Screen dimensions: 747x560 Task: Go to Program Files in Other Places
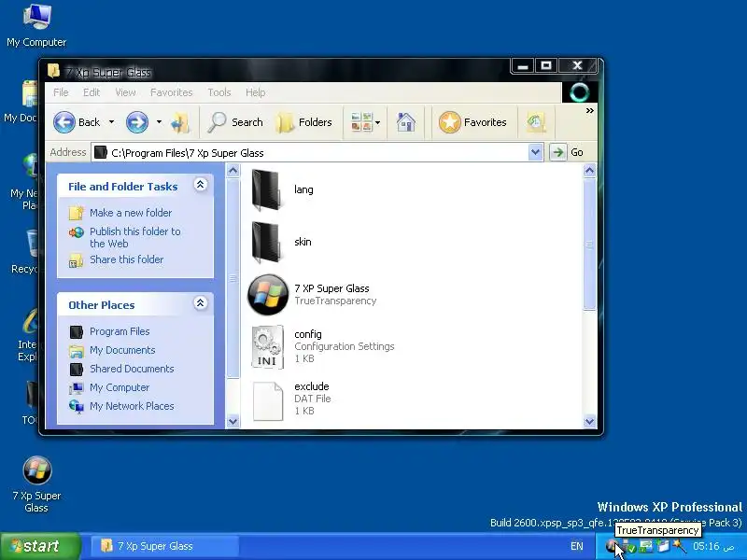pyautogui.click(x=120, y=331)
